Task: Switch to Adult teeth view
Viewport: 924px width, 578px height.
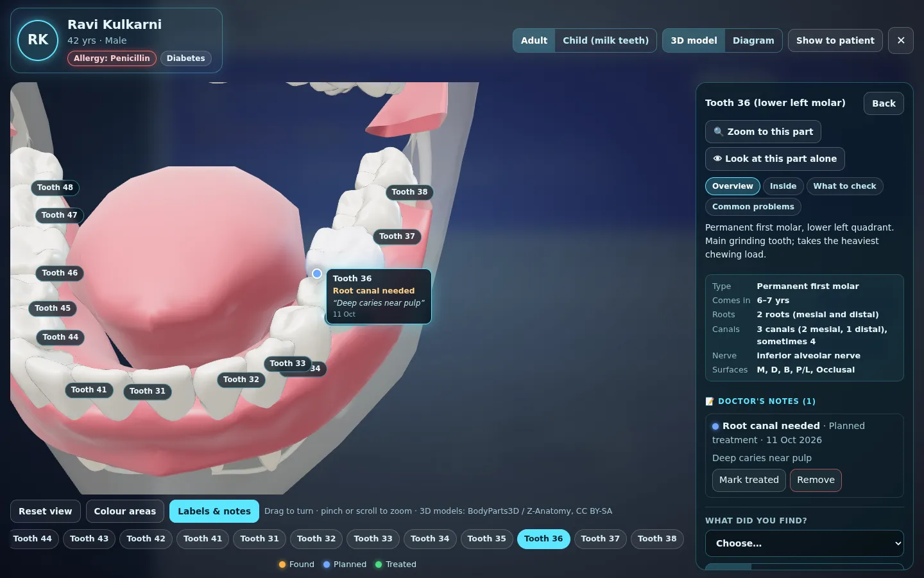Action: (x=534, y=40)
